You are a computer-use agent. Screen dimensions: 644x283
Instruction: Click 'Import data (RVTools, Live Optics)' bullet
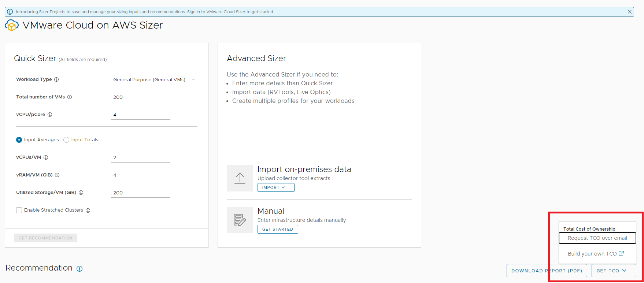281,92
